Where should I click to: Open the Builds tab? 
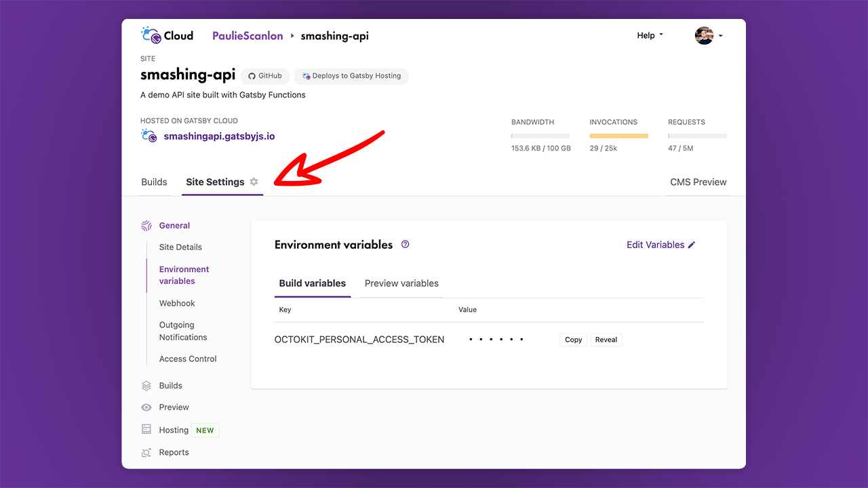[154, 182]
